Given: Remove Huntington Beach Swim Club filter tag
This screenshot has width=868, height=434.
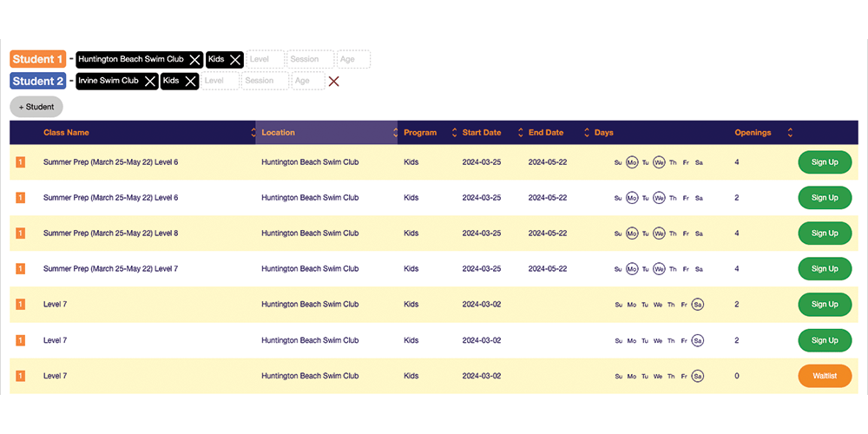Looking at the screenshot, I should click(195, 60).
